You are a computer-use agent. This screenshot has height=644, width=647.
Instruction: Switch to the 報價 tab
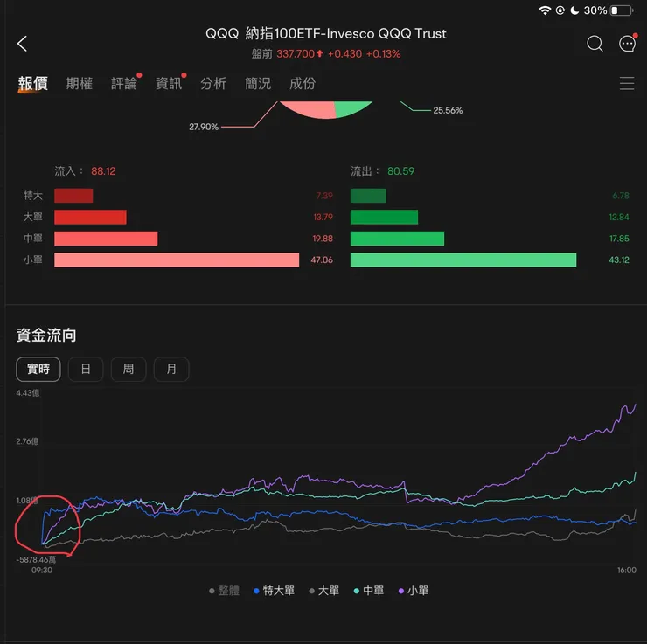coord(32,83)
